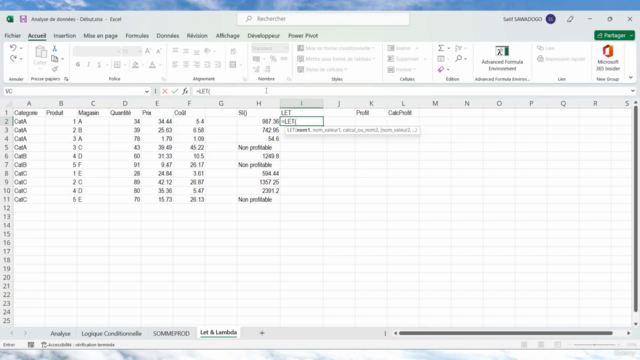This screenshot has width=640, height=360.
Task: Collapse the ribbon with the chevron
Action: click(631, 78)
